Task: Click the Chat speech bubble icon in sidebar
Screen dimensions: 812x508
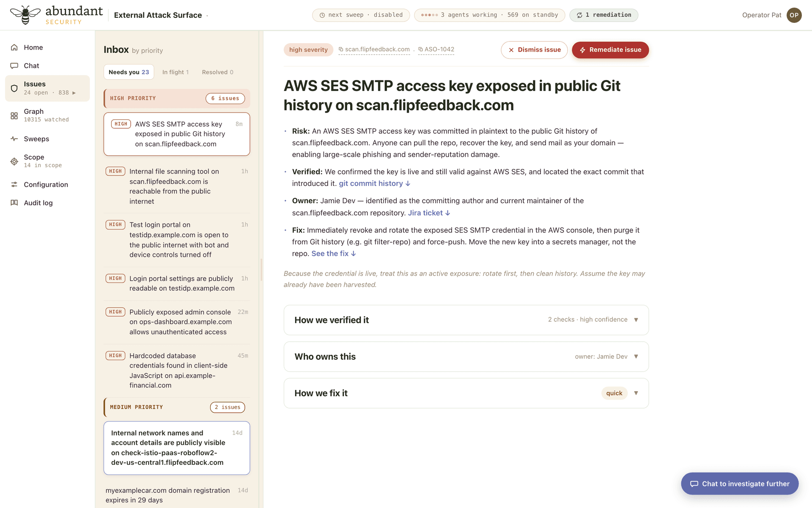Action: coord(14,66)
